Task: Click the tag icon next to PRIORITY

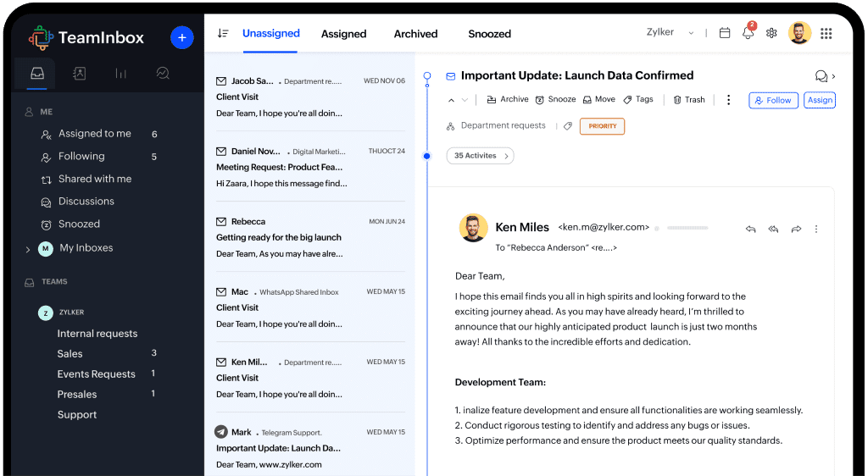Action: coord(567,126)
